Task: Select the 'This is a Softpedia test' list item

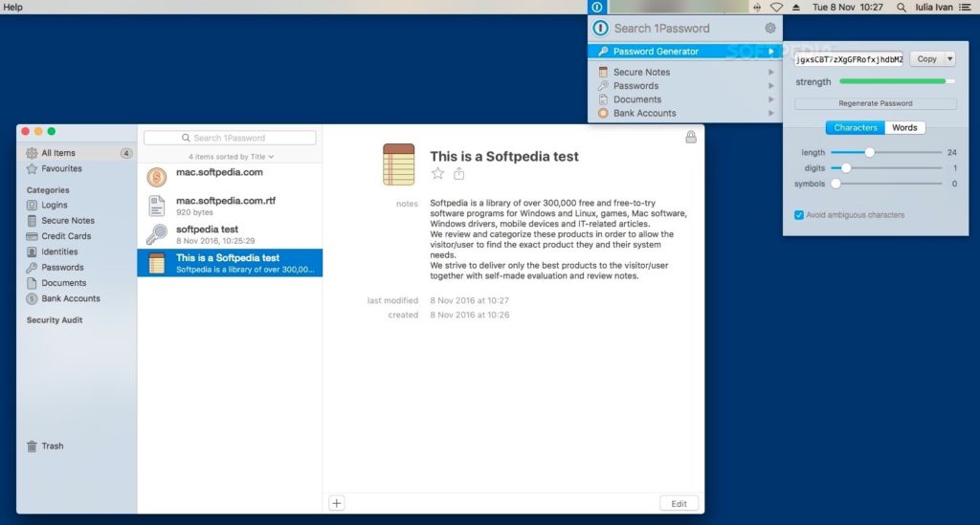Action: coord(230,263)
